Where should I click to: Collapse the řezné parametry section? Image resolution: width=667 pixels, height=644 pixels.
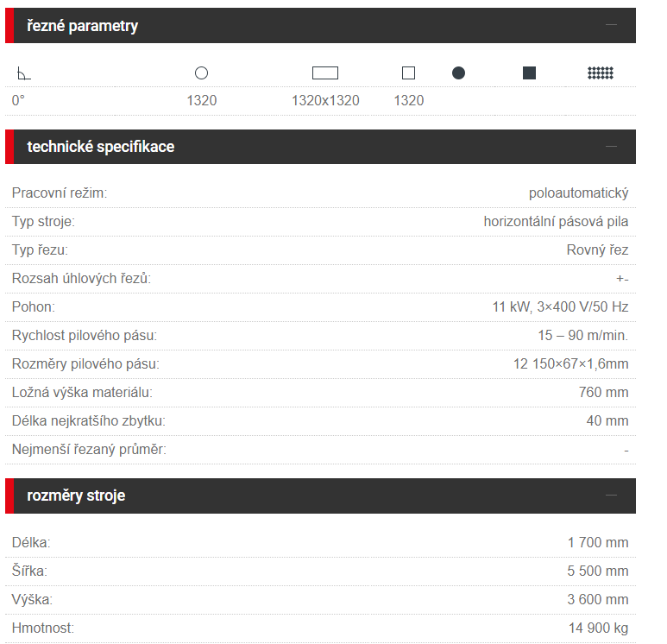(x=611, y=25)
